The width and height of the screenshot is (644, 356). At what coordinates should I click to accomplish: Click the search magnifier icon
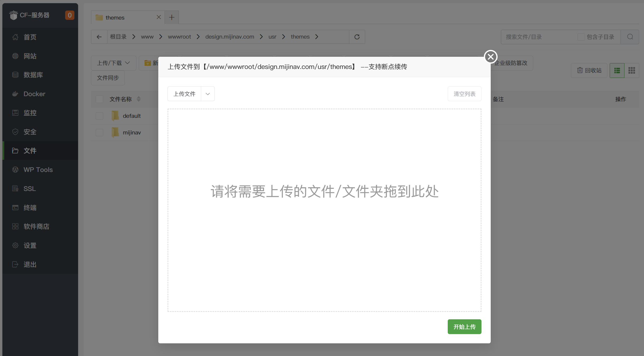630,37
